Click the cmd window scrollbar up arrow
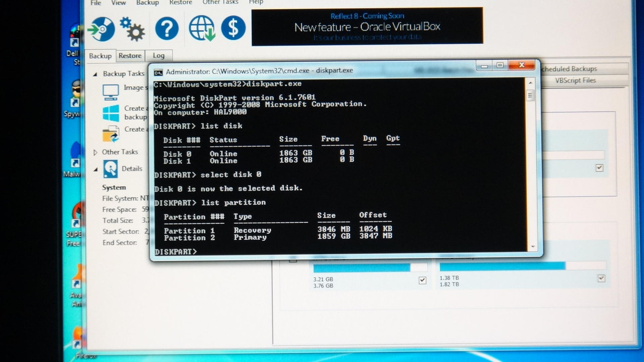 click(530, 83)
